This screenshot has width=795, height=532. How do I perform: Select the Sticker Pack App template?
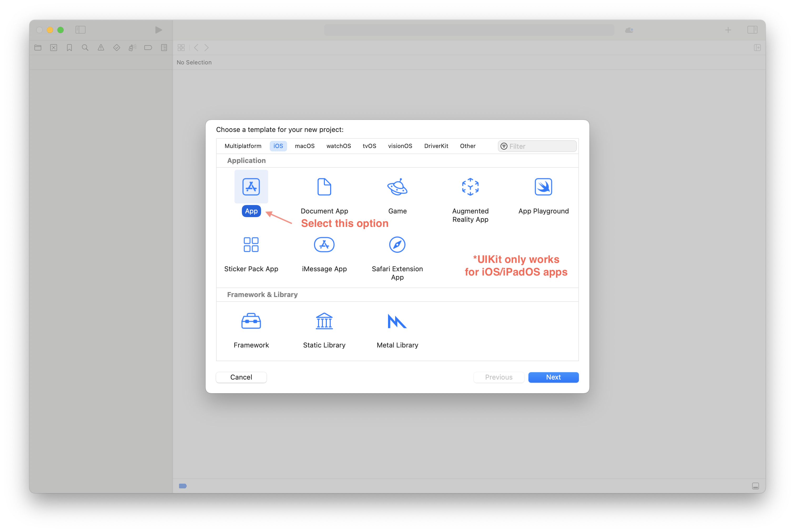click(251, 245)
